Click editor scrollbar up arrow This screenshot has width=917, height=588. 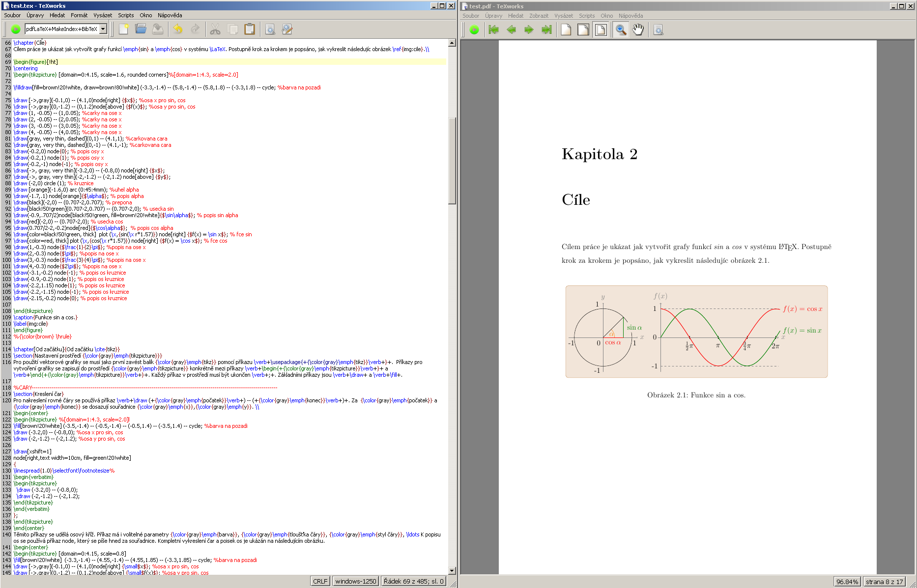click(452, 43)
